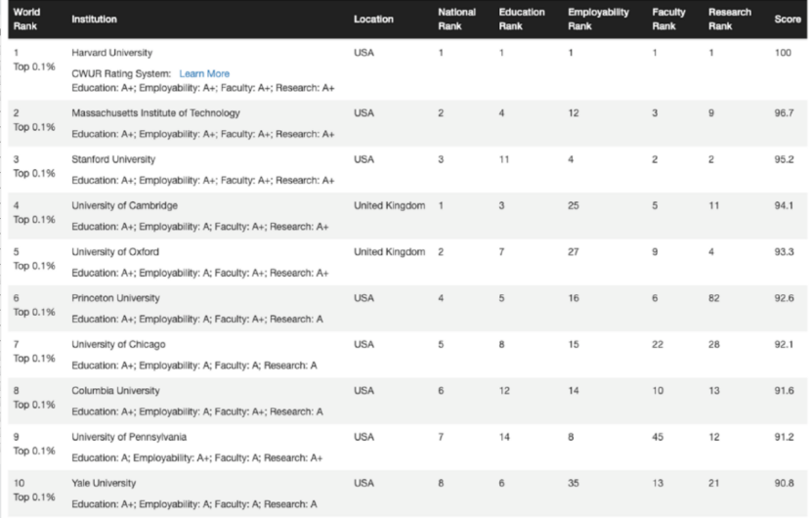This screenshot has width=812, height=518.
Task: Sort by Employability Rank column header
Action: point(598,20)
